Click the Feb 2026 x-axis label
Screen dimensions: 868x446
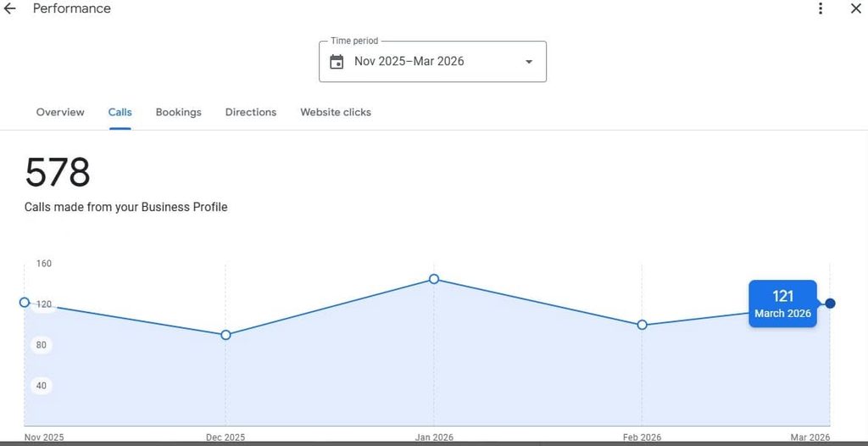[643, 438]
